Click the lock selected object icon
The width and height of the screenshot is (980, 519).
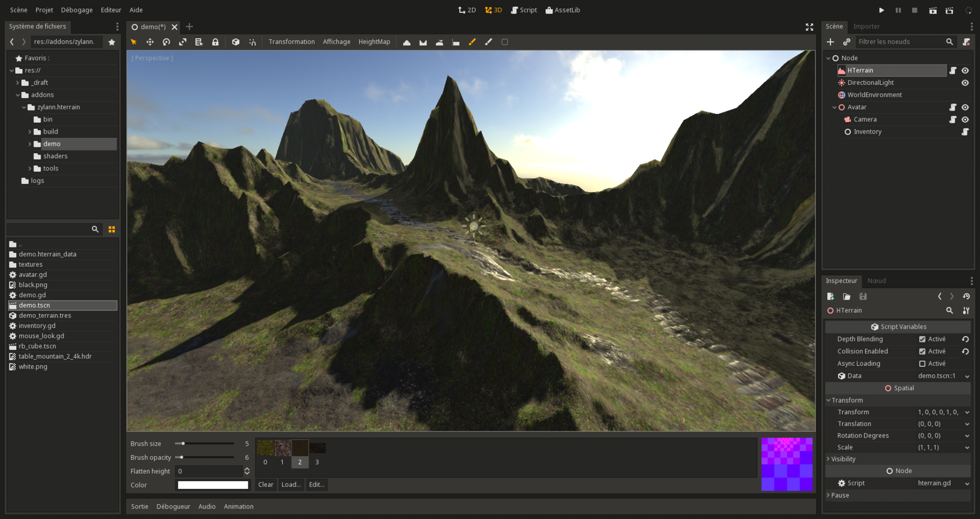[215, 42]
